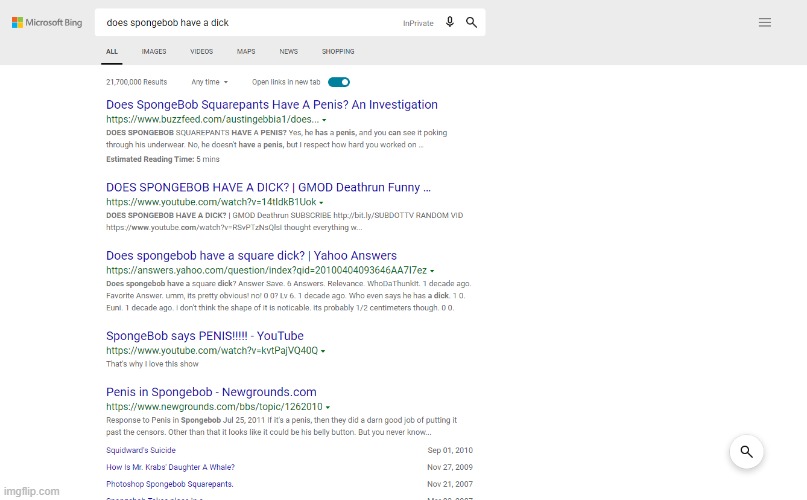Image resolution: width=807 pixels, height=500 pixels.
Task: Click the Sep 01, 2010 date
Action: [450, 450]
